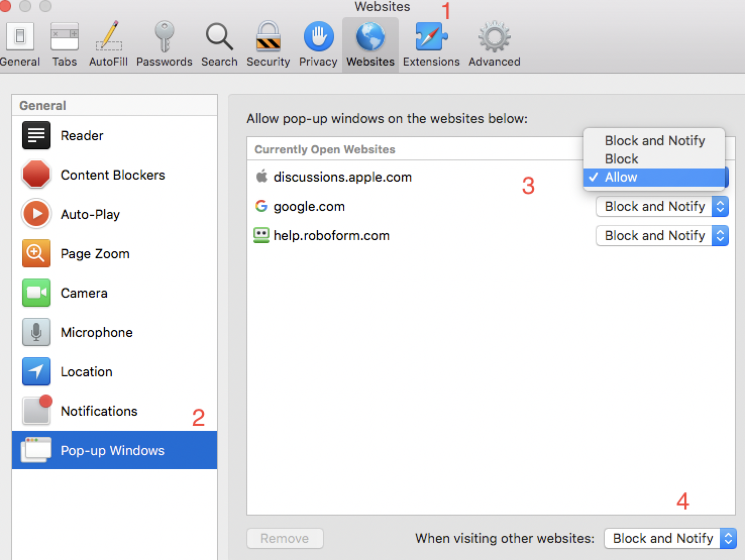Select the Notifications sidebar label
The height and width of the screenshot is (560, 745).
click(99, 411)
